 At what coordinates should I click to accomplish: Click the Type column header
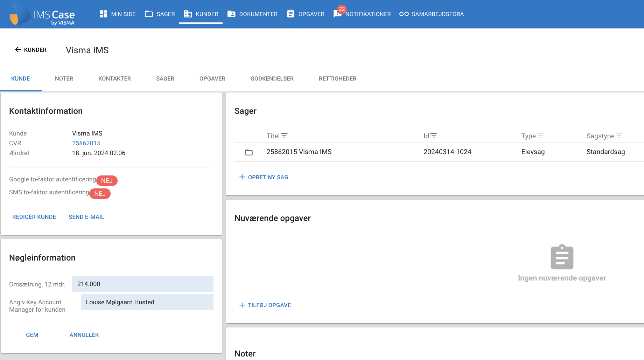(528, 136)
